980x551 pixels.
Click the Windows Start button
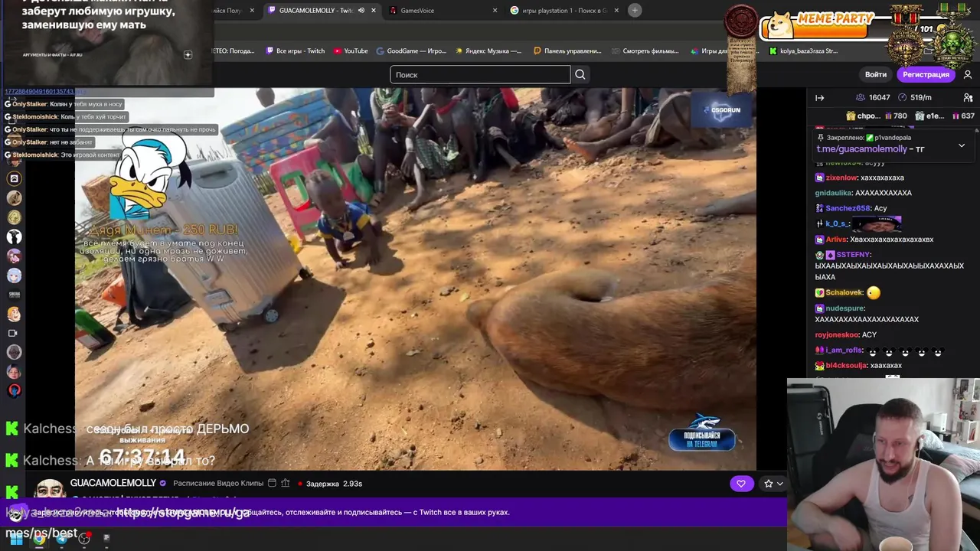[15, 539]
